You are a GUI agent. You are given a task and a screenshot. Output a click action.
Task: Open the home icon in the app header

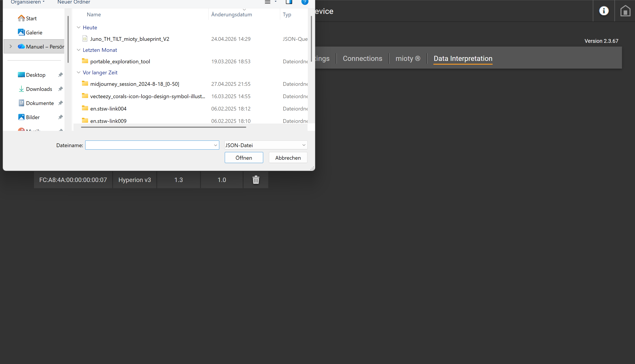[625, 11]
